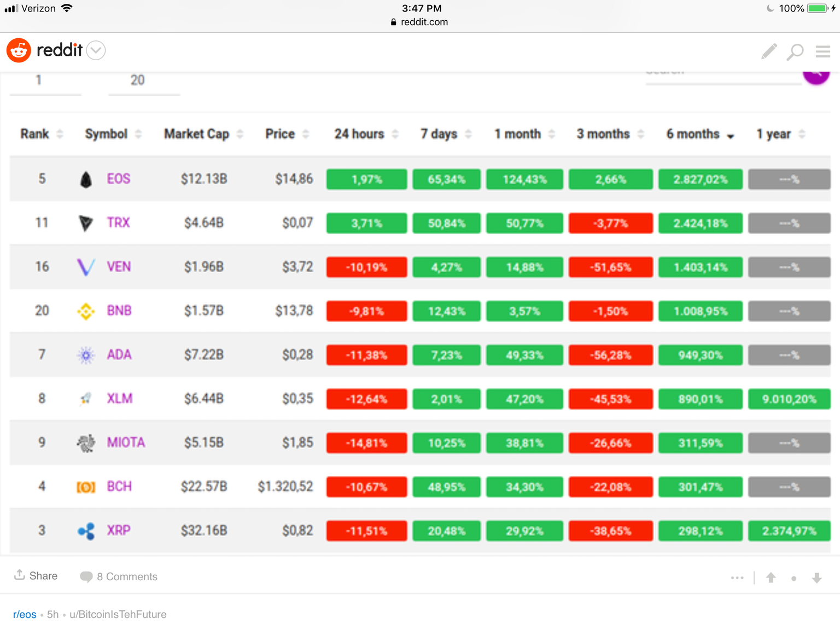The image size is (840, 630).
Task: Open the hamburger menu icon
Action: (823, 51)
